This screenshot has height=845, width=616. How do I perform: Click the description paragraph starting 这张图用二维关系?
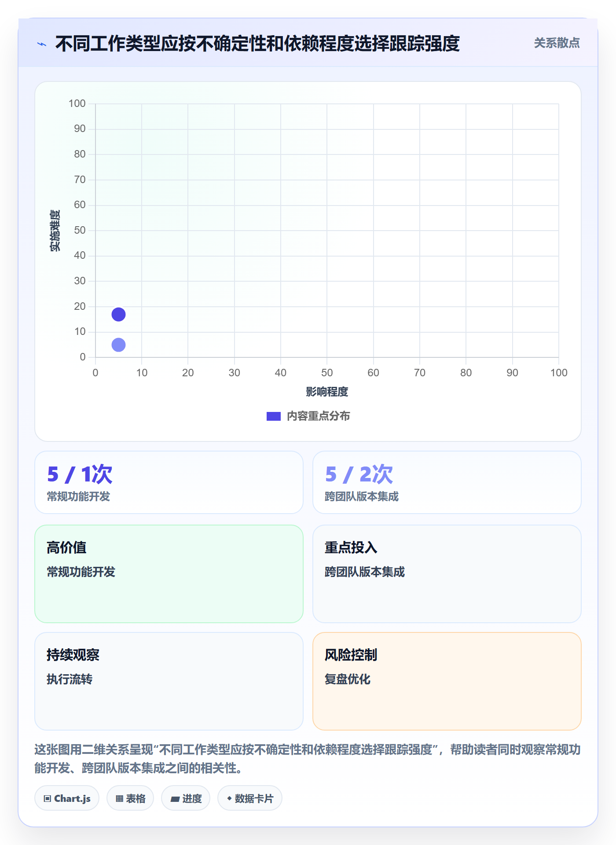(x=308, y=759)
